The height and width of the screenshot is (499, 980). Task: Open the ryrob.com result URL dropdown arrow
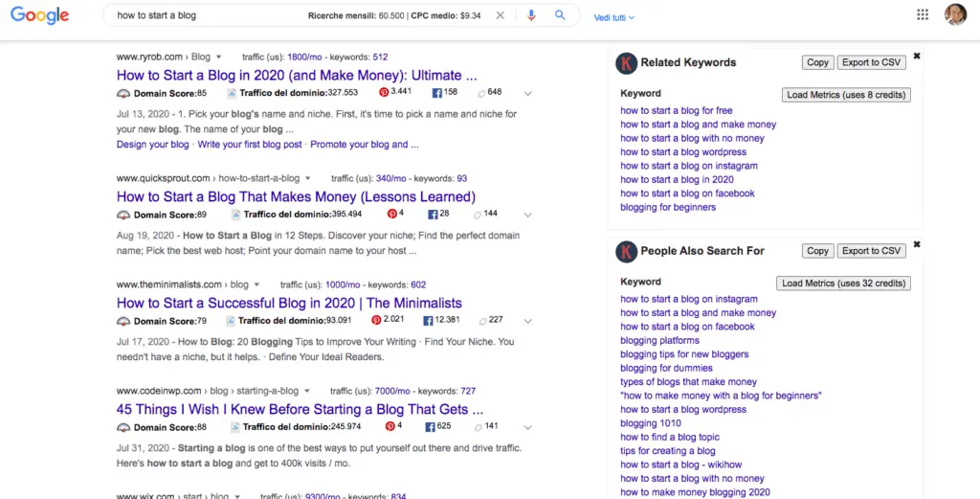(x=219, y=57)
